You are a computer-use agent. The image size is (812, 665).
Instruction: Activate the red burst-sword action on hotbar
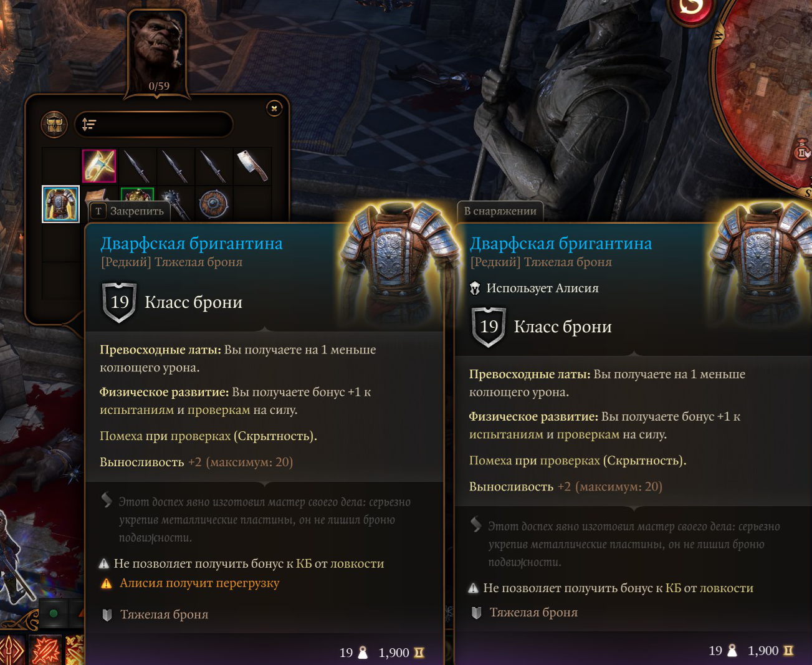click(45, 650)
